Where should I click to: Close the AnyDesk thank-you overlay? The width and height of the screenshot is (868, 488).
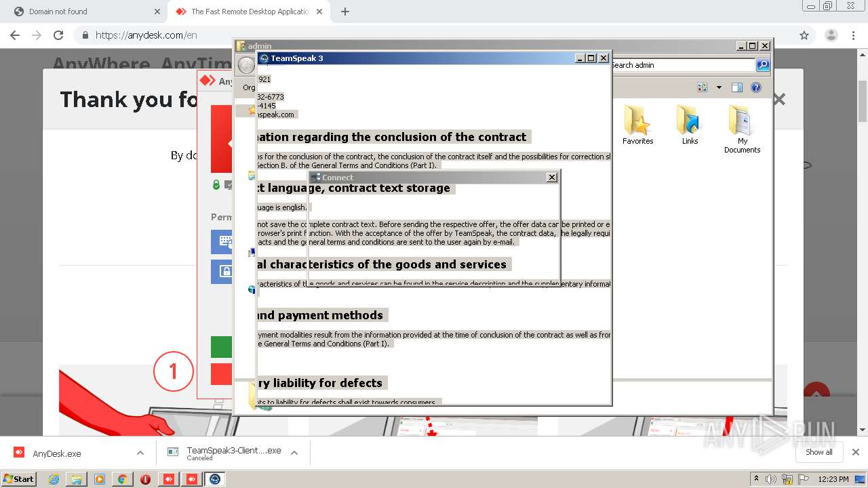(x=779, y=99)
